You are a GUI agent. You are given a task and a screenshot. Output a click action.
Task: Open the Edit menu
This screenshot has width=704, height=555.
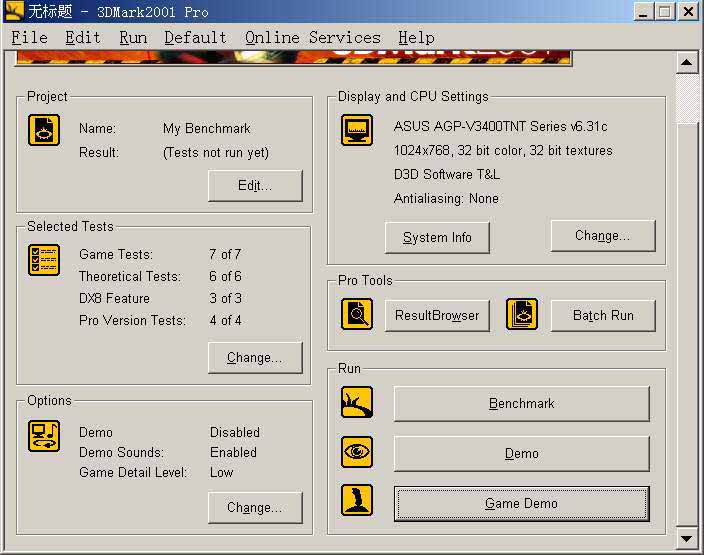pyautogui.click(x=83, y=38)
